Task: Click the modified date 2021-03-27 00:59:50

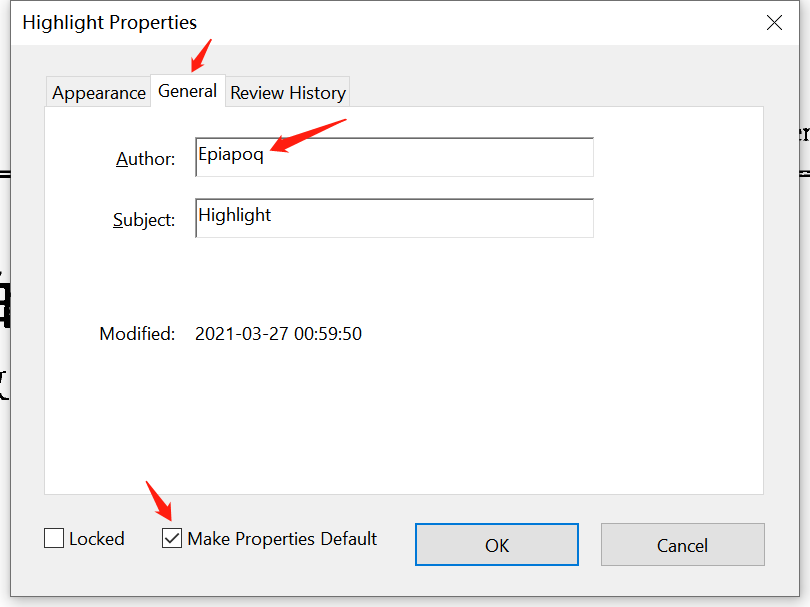Action: pyautogui.click(x=278, y=334)
